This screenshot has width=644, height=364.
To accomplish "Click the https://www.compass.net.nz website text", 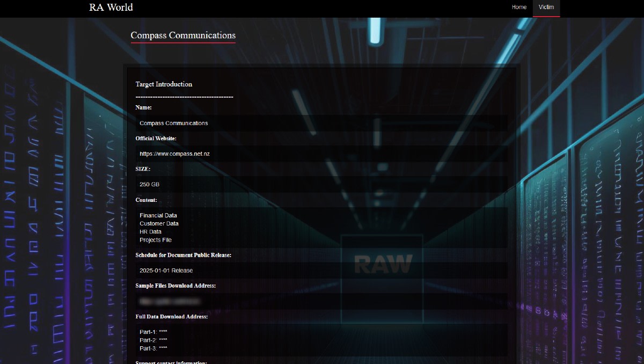I will pyautogui.click(x=174, y=154).
